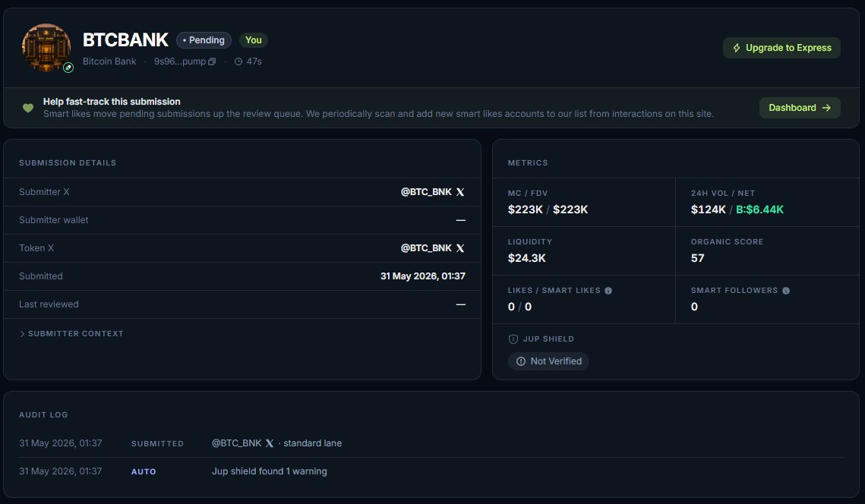Click the Audit Log heading
This screenshot has height=504, width=865.
tap(43, 414)
